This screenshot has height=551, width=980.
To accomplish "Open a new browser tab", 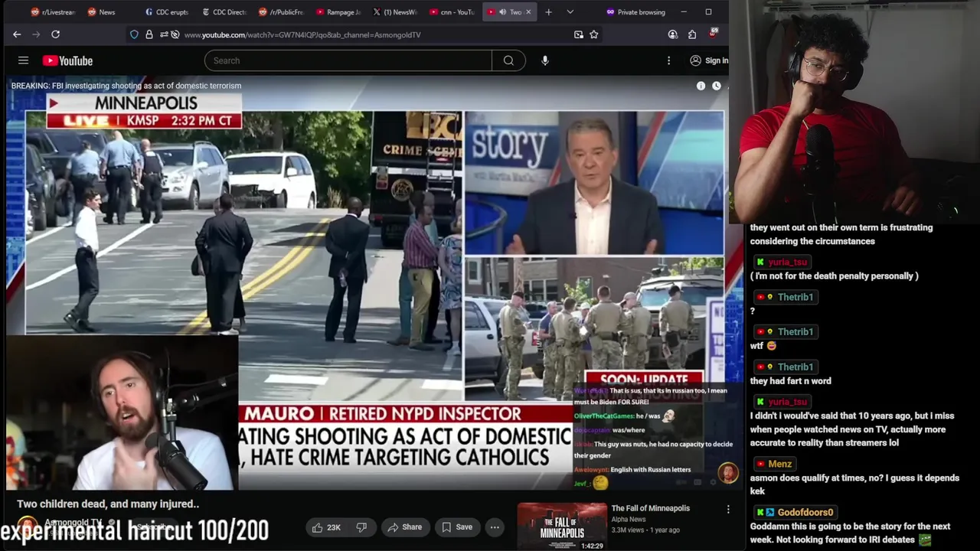I will point(548,12).
